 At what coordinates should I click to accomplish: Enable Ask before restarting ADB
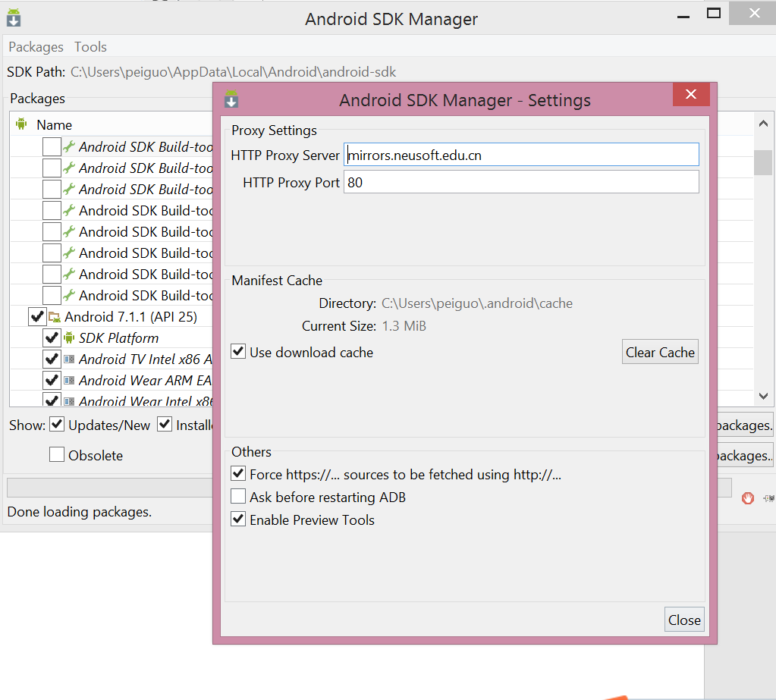[238, 496]
